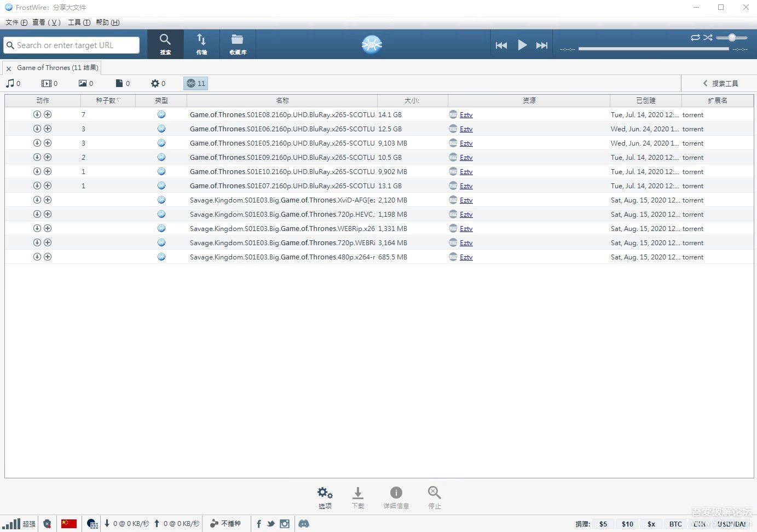
Task: Adjust the volume slider
Action: (731, 37)
